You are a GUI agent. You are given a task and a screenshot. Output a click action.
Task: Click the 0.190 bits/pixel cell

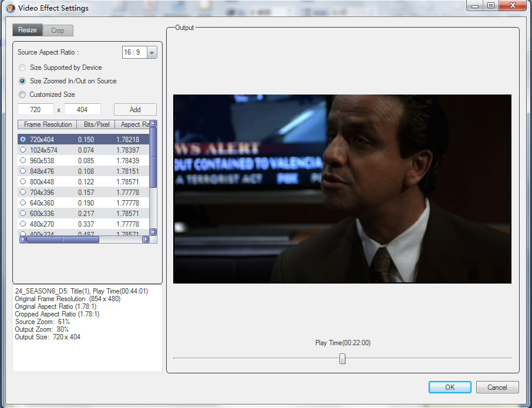[86, 203]
